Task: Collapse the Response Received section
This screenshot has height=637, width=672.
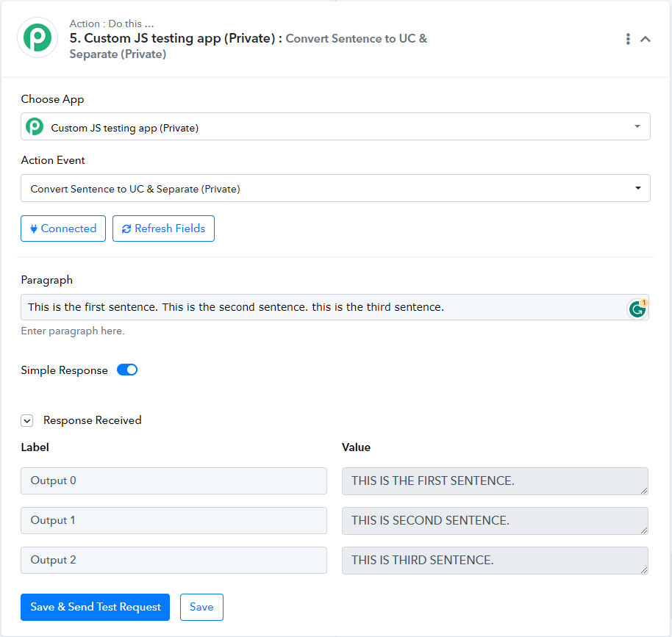Action: coord(27,421)
